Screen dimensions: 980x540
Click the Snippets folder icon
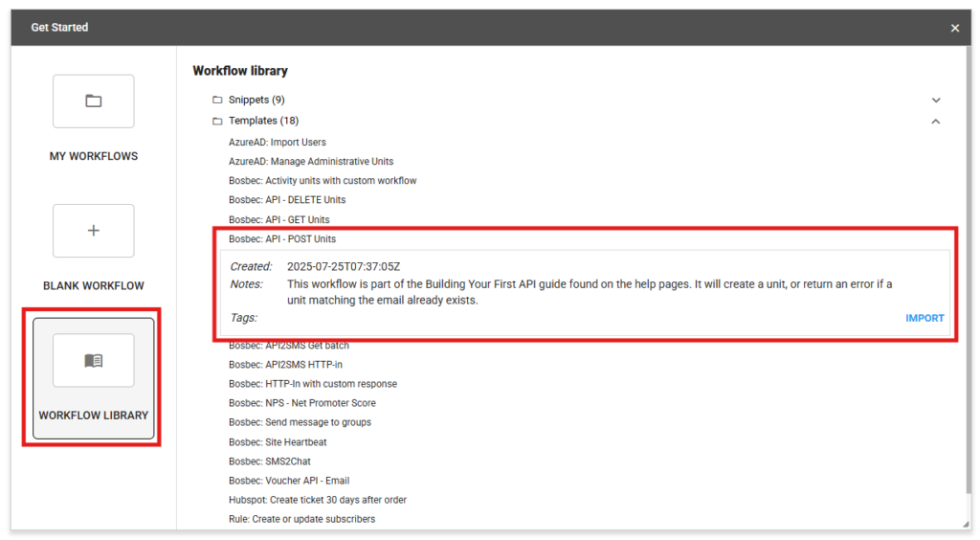[217, 100]
